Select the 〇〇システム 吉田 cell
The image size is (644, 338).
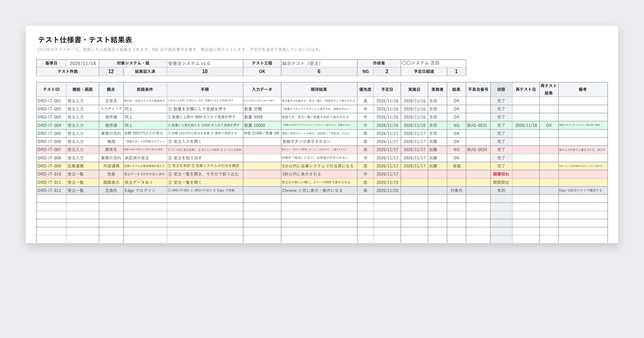(433, 63)
